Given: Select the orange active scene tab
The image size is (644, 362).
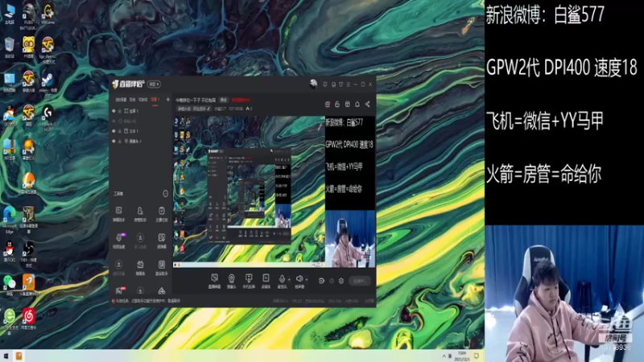Looking at the screenshot, I should point(155,100).
